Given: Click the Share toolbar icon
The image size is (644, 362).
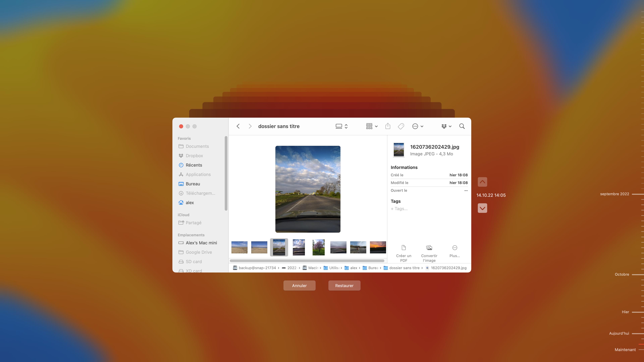Looking at the screenshot, I should [x=388, y=126].
